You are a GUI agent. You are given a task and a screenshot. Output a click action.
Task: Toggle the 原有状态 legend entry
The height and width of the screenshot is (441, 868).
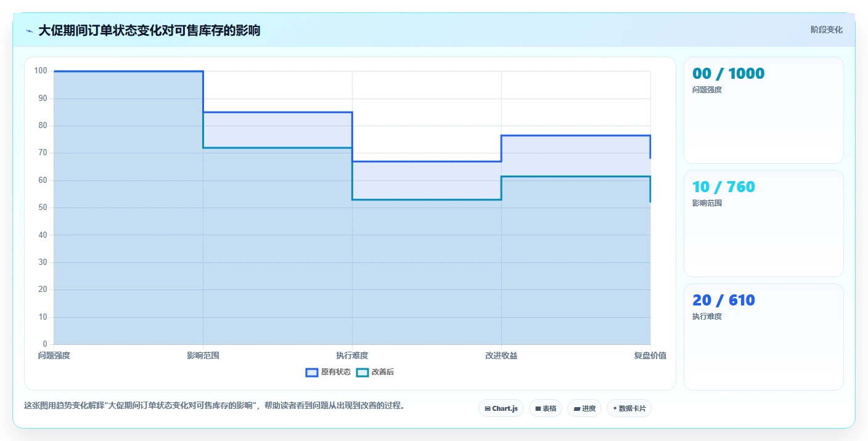pos(328,372)
